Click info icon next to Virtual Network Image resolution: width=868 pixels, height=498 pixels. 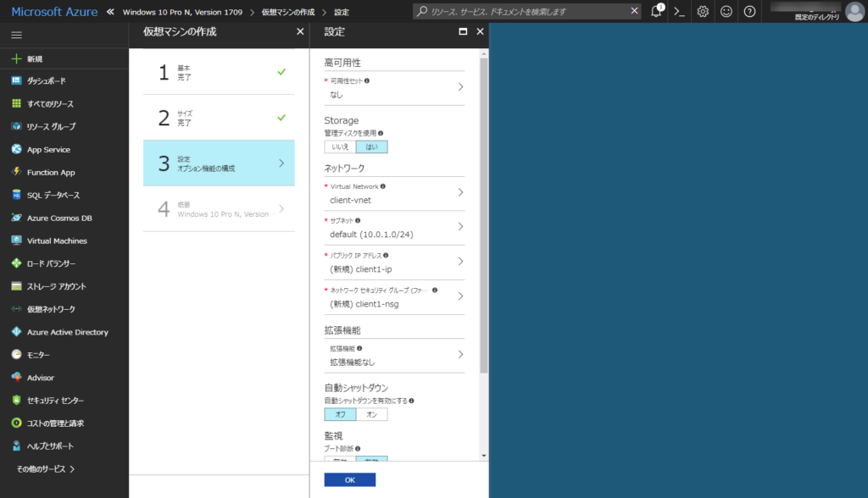383,186
